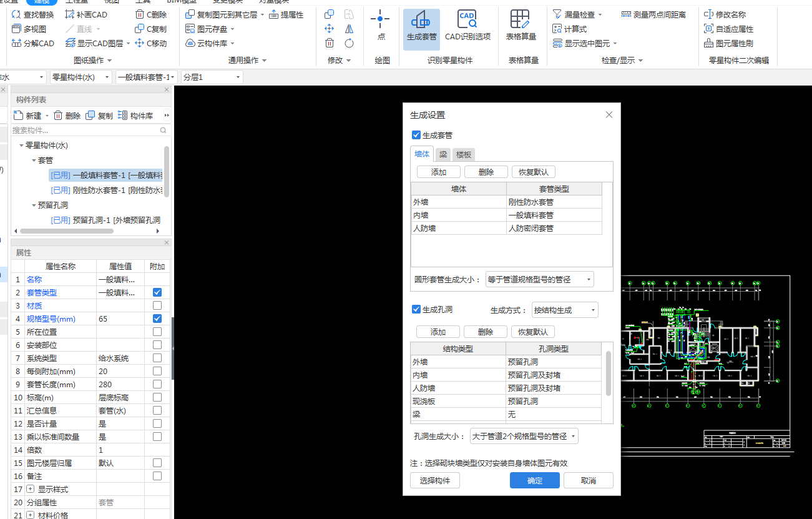This screenshot has height=519, width=812.
Task: Click 新建 in the component list toolbar
Action: tap(29, 116)
